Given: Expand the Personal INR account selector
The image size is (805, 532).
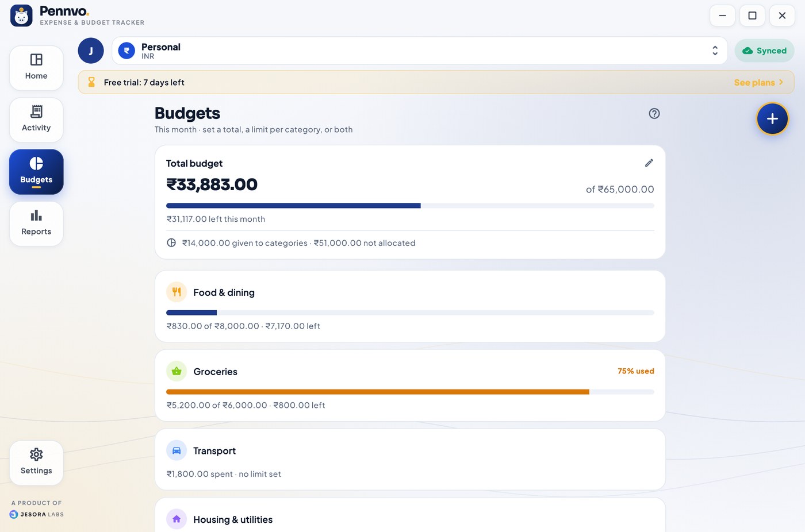Looking at the screenshot, I should coord(420,51).
